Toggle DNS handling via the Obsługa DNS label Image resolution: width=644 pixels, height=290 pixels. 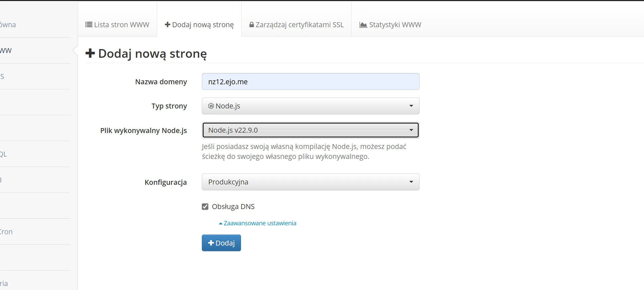tap(233, 207)
